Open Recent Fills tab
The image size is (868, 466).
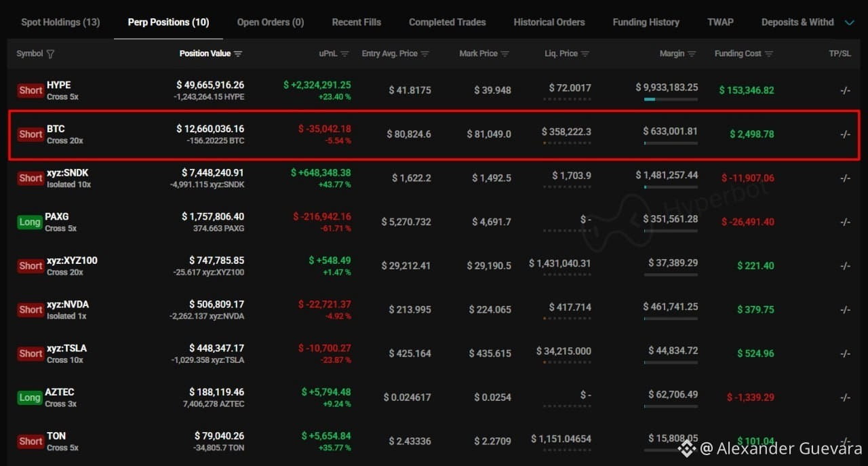pos(357,22)
